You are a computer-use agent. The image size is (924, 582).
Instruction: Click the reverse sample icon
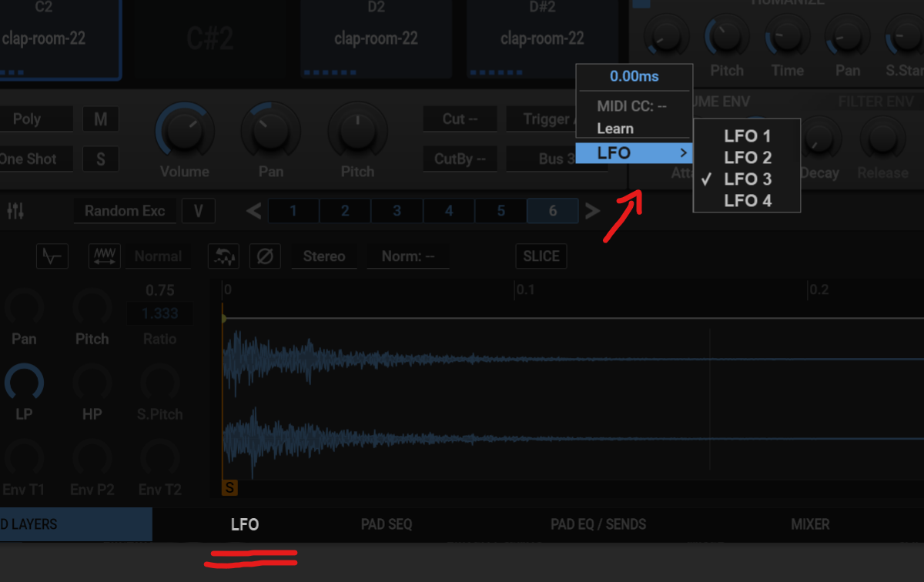click(x=223, y=256)
